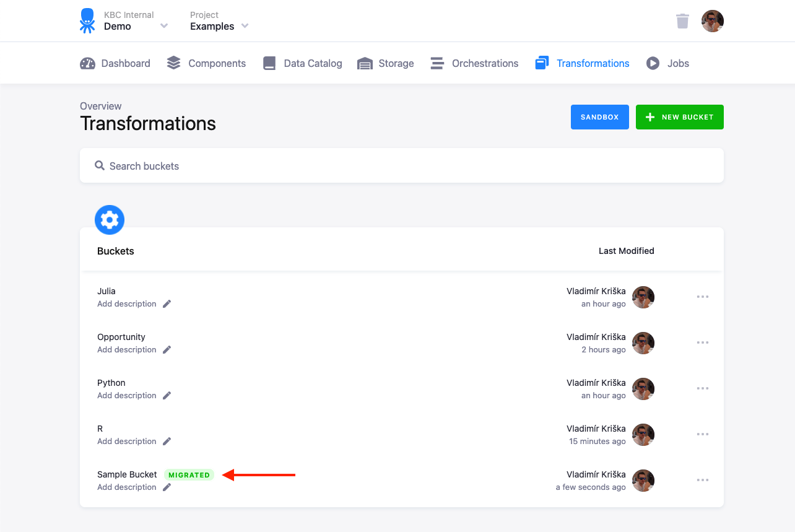Click the blue gear component icon

pos(110,220)
